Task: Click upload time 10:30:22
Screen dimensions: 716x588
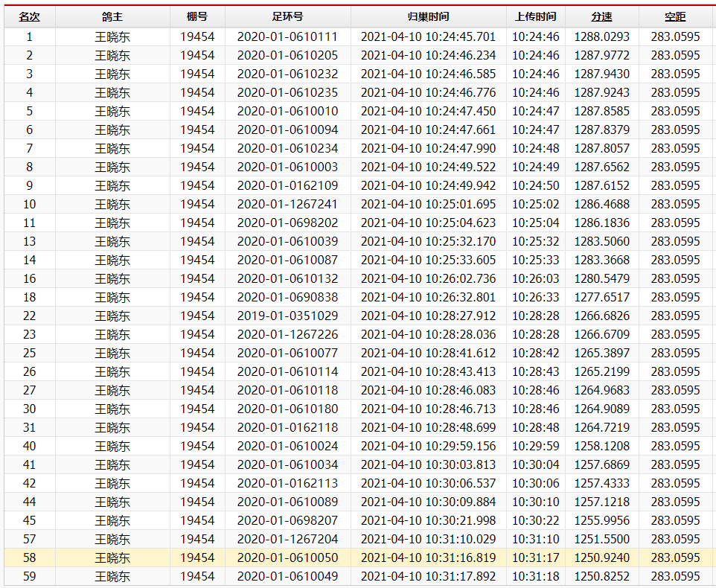Action: (535, 520)
